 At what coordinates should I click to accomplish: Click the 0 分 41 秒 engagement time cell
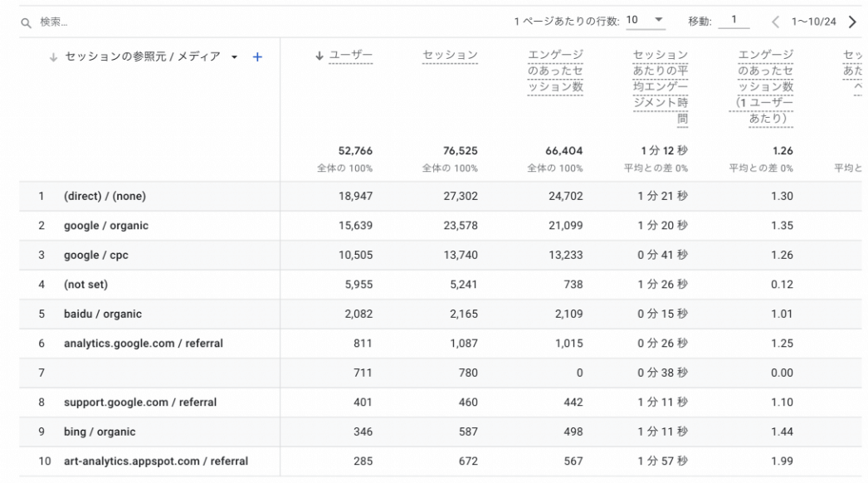tap(663, 255)
